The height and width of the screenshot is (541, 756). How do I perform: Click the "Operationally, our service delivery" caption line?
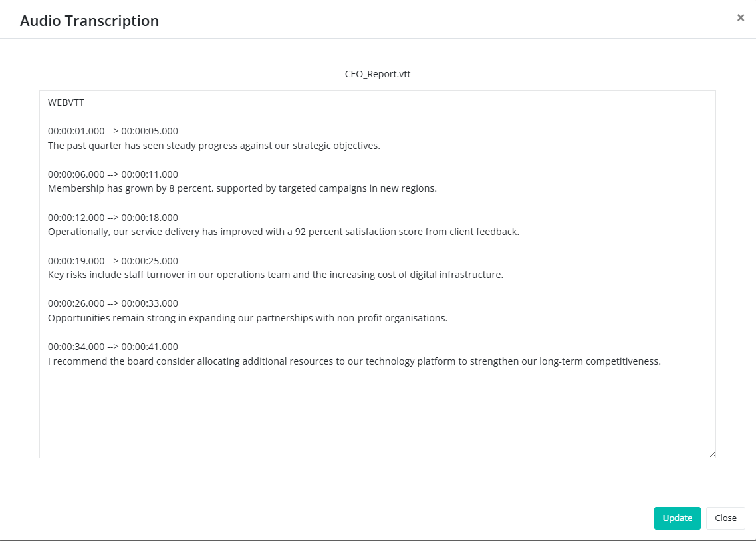(x=283, y=232)
